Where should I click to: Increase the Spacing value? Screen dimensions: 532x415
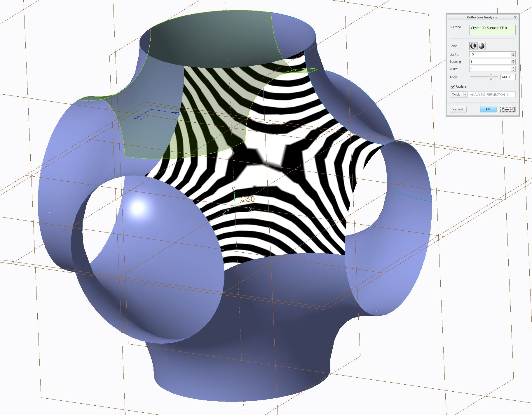tap(513, 60)
